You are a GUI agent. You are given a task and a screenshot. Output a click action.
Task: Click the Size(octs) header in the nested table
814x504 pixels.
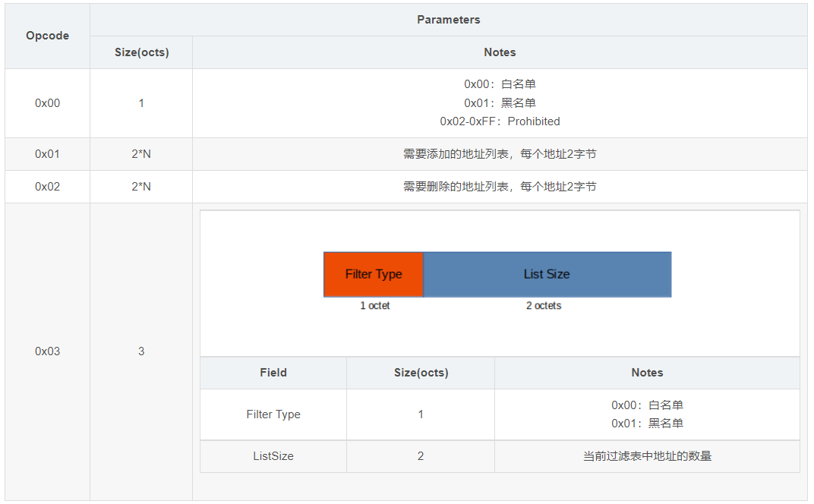click(x=421, y=373)
